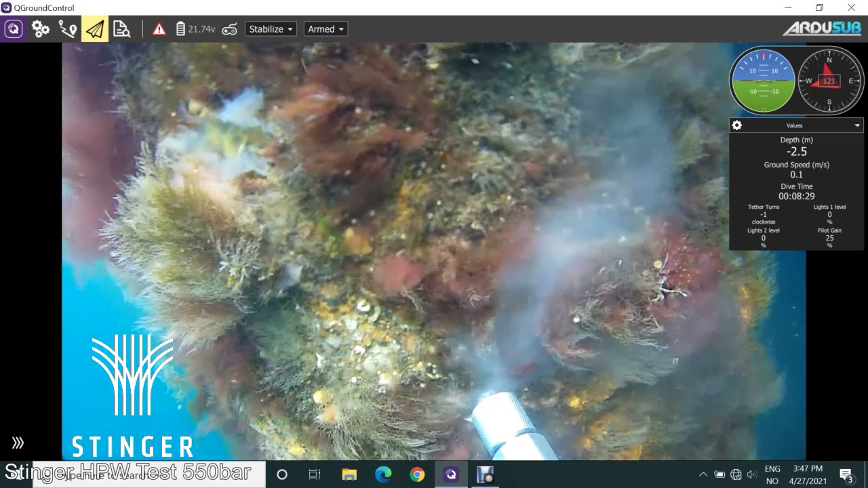Screen dimensions: 868x488
Task: Open the clock showing 3:47 PM
Action: tap(808, 474)
